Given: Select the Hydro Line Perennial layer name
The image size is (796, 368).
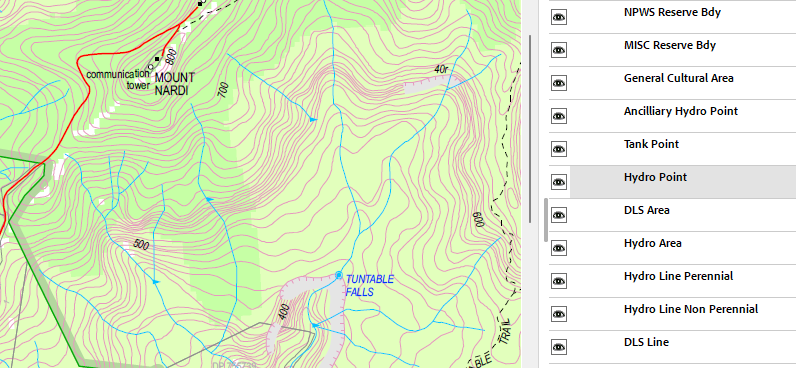Looking at the screenshot, I should (678, 276).
